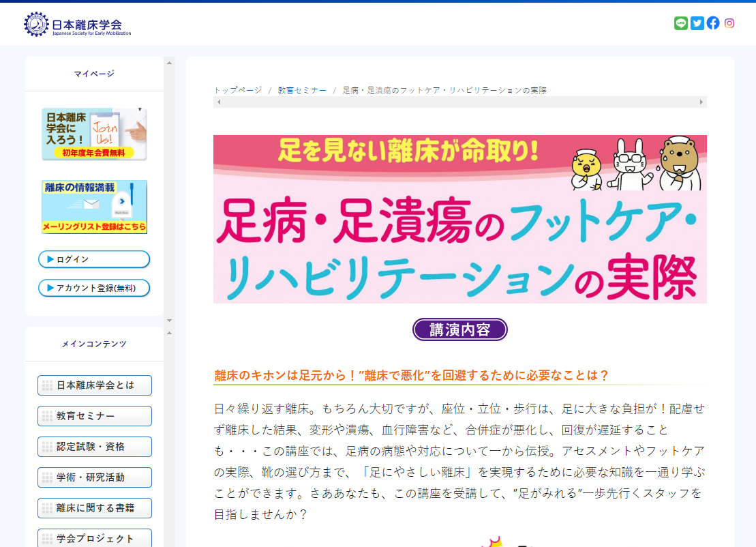This screenshot has height=547, width=756.
Task: Click the 日本離床学会に入ろう join banner
Action: tap(94, 134)
